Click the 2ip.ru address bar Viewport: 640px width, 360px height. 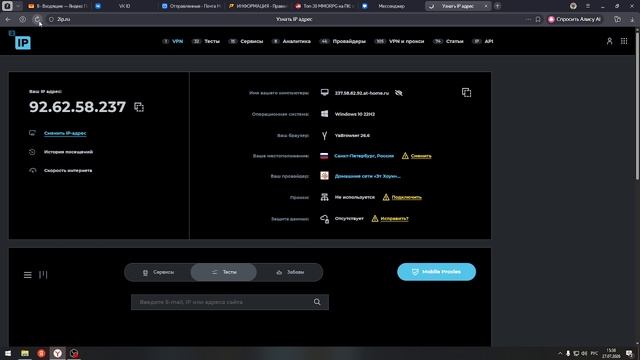63,19
